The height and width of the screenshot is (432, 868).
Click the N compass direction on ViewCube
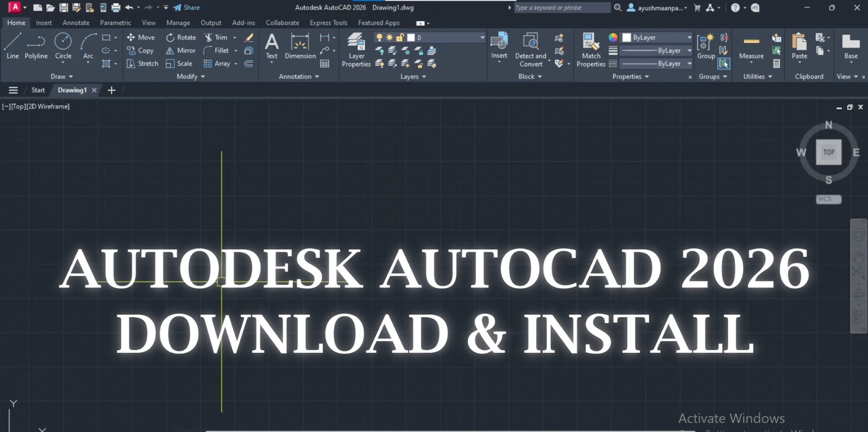click(828, 125)
